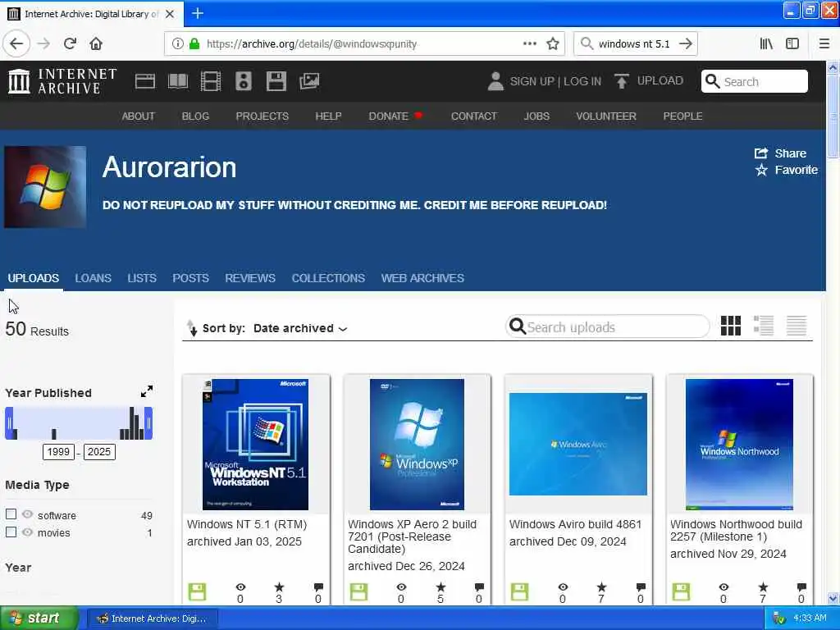Bookmark this page with the star
840x630 pixels.
click(x=553, y=44)
